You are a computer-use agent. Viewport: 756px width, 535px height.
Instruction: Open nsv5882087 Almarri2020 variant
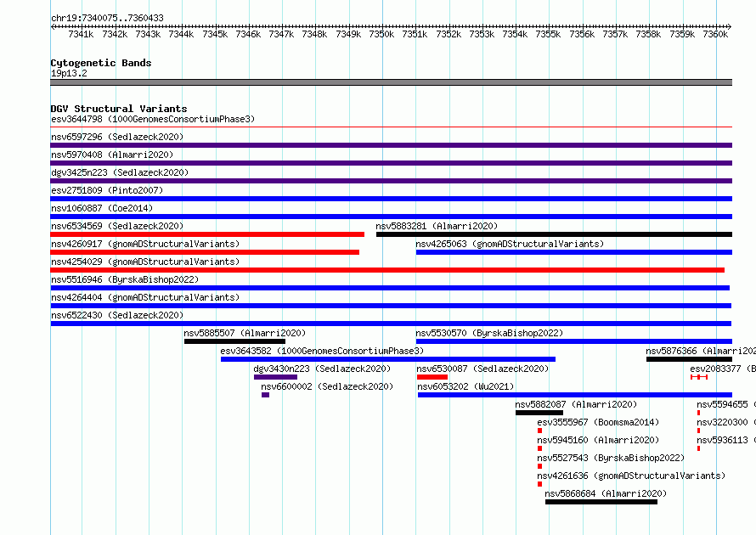576,404
